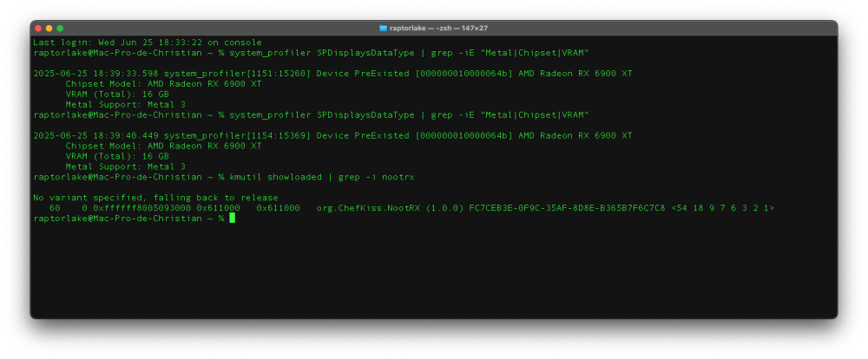Click the first 'Metal Support: Metal 3' line
Image resolution: width=868 pixels, height=359 pixels.
pos(125,105)
